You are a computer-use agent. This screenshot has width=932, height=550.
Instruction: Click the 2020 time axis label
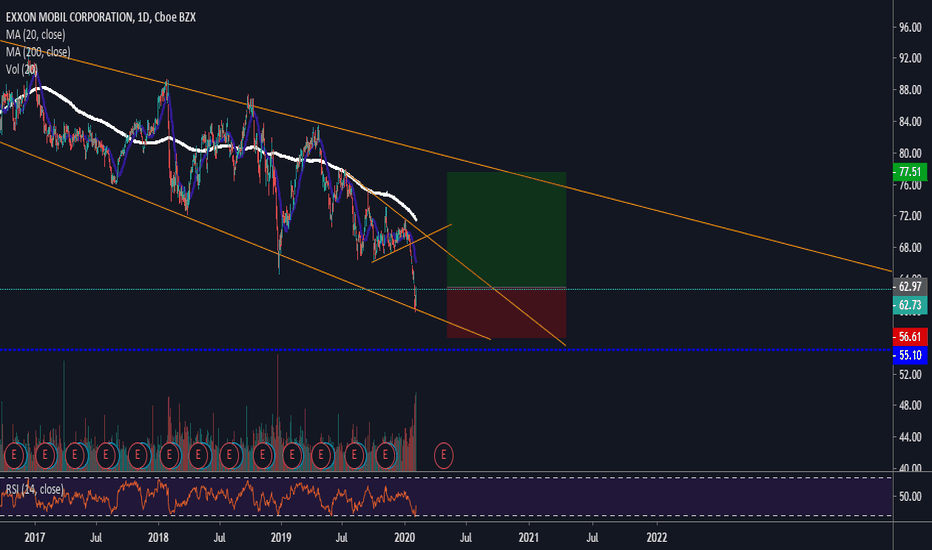pyautogui.click(x=405, y=538)
